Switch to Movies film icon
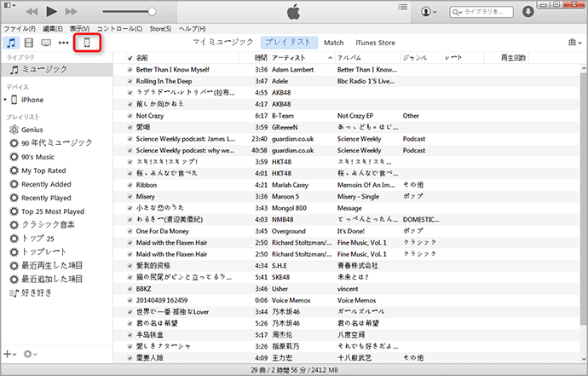 pos(28,43)
